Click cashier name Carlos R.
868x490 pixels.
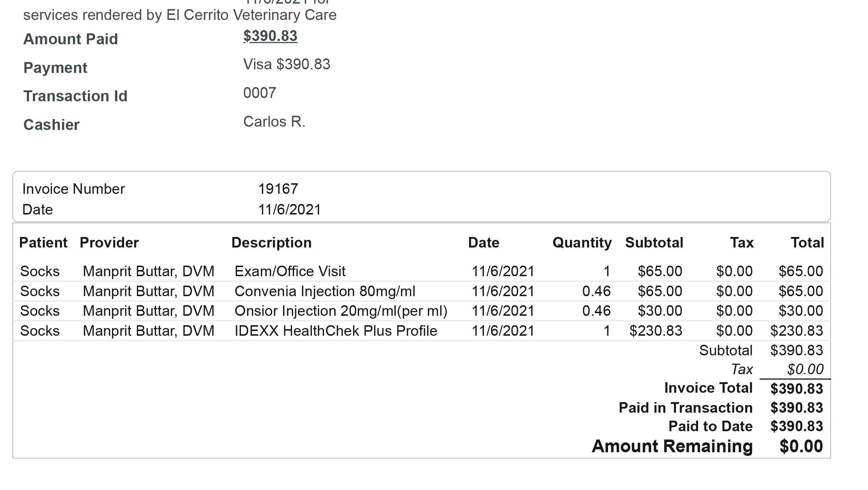(x=274, y=122)
